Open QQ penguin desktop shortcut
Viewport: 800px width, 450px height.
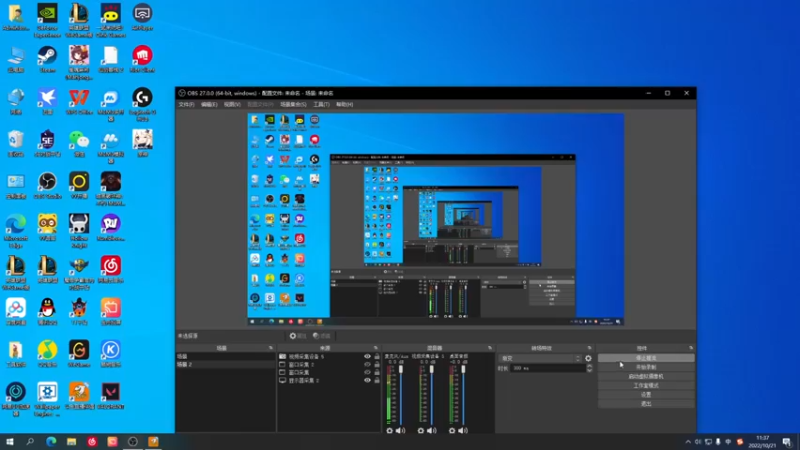point(47,312)
